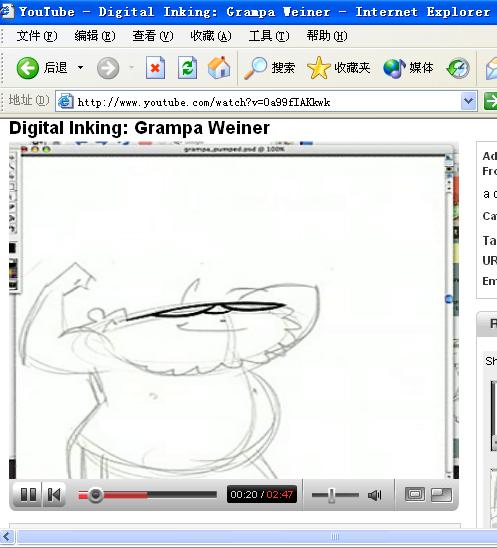Click the horizontal scrollbar left arrow
The image size is (497, 548).
pos(7,536)
